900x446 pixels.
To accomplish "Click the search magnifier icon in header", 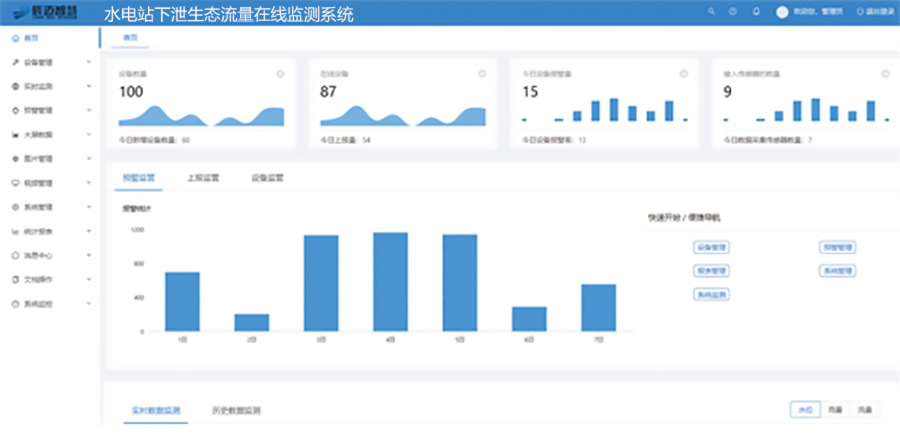I will tap(712, 11).
